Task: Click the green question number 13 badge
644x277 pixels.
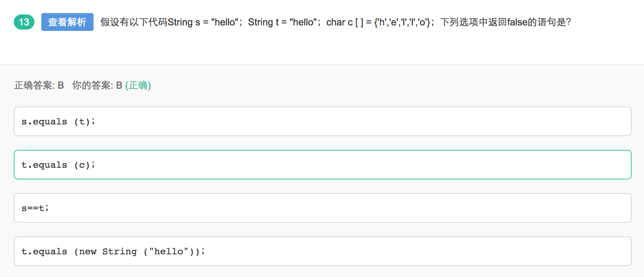Action: tap(24, 22)
